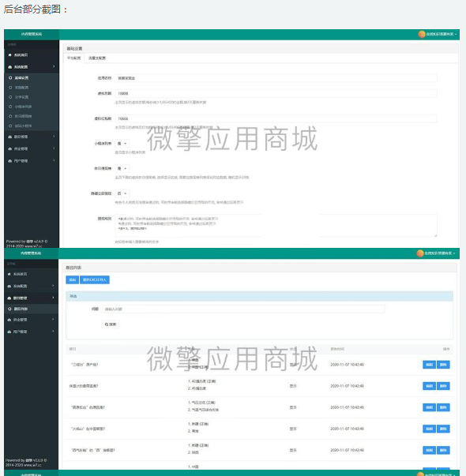
Task: Click the "火焰山" question text in the table
Action: (x=88, y=429)
